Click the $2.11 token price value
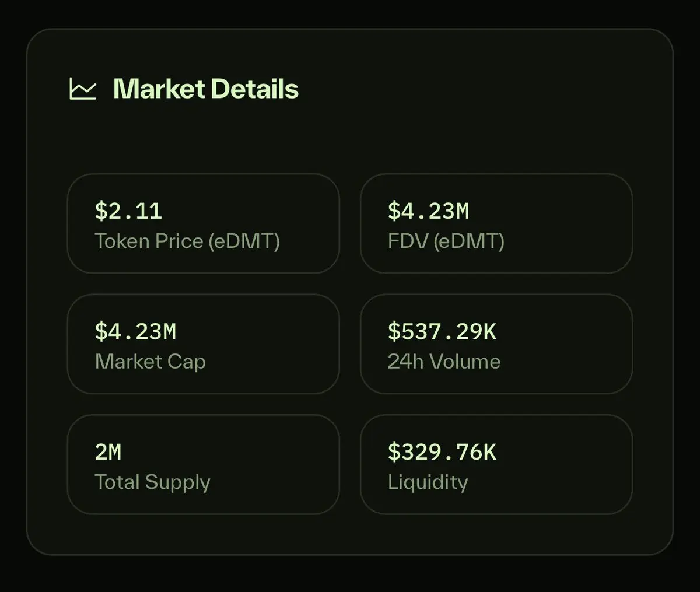This screenshot has width=700, height=592. pos(128,211)
